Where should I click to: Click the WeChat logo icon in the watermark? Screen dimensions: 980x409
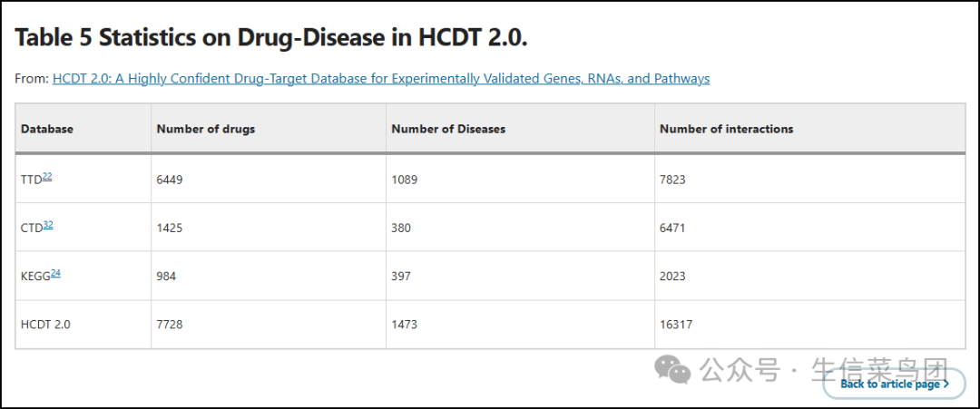673,368
